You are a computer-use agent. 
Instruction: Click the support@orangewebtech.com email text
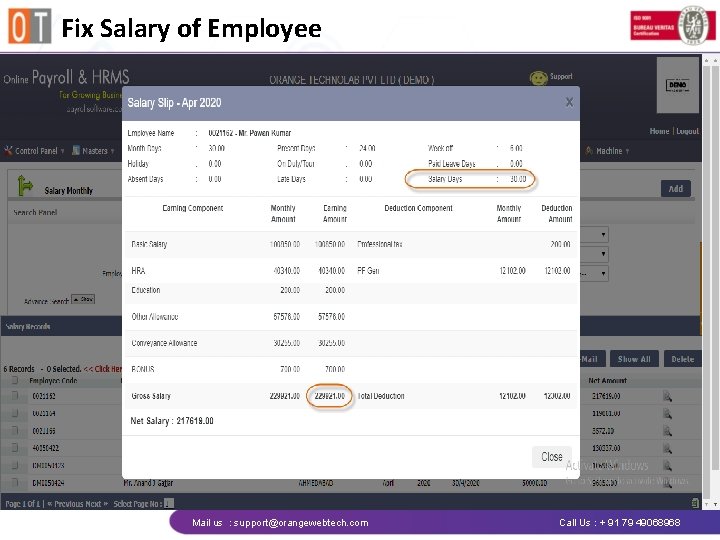pos(301,523)
